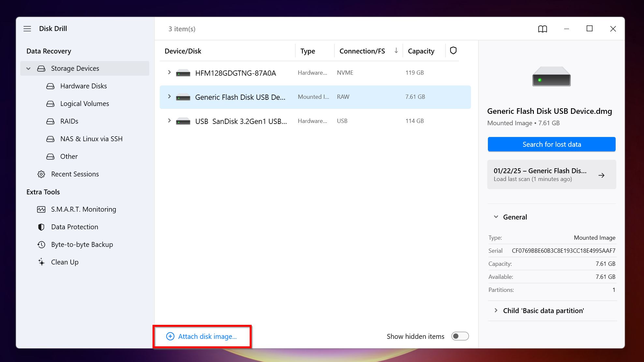
Task: Click the protection shield column header
Action: click(453, 51)
